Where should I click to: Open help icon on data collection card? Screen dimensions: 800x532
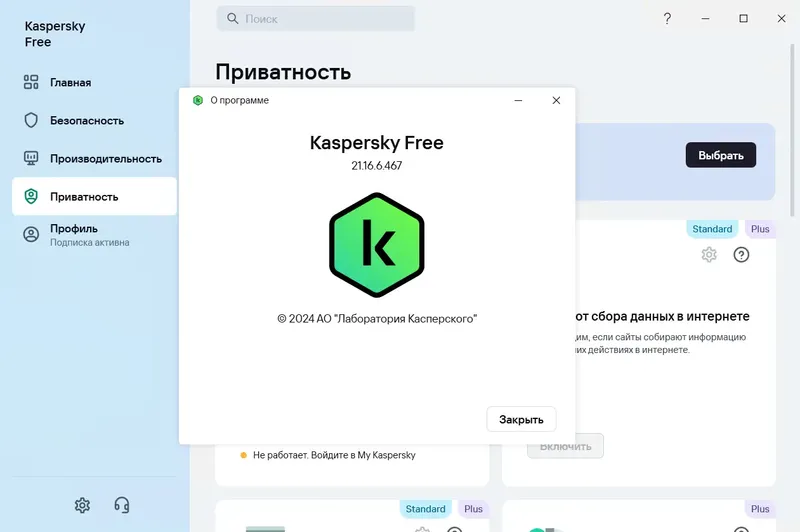(741, 255)
